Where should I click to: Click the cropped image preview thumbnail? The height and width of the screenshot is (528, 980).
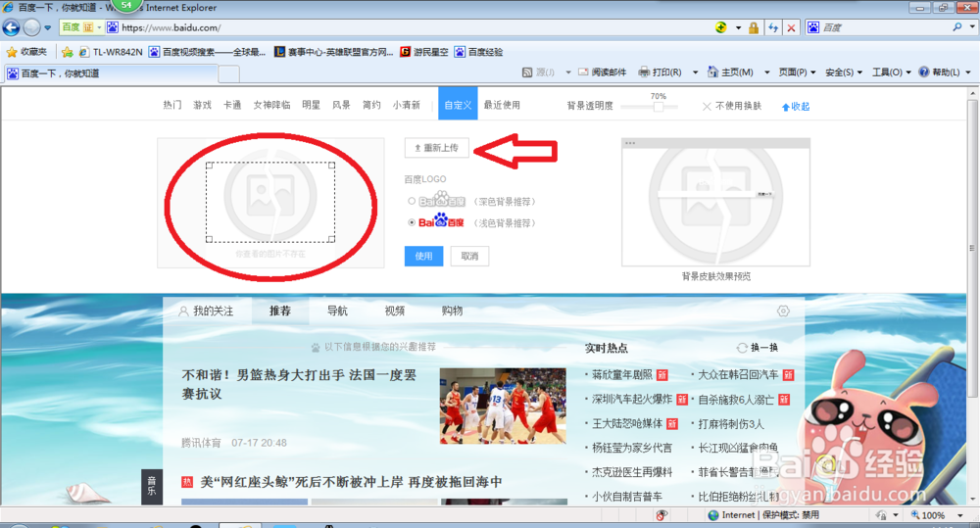270,203
